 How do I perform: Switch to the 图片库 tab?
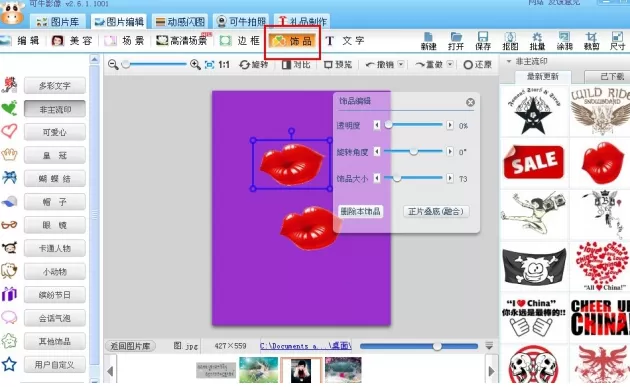[58, 22]
